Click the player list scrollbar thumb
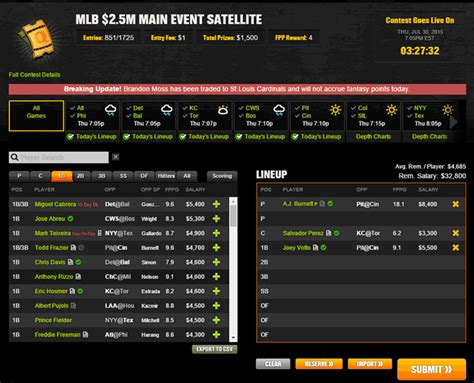The width and height of the screenshot is (474, 383). coord(233,215)
